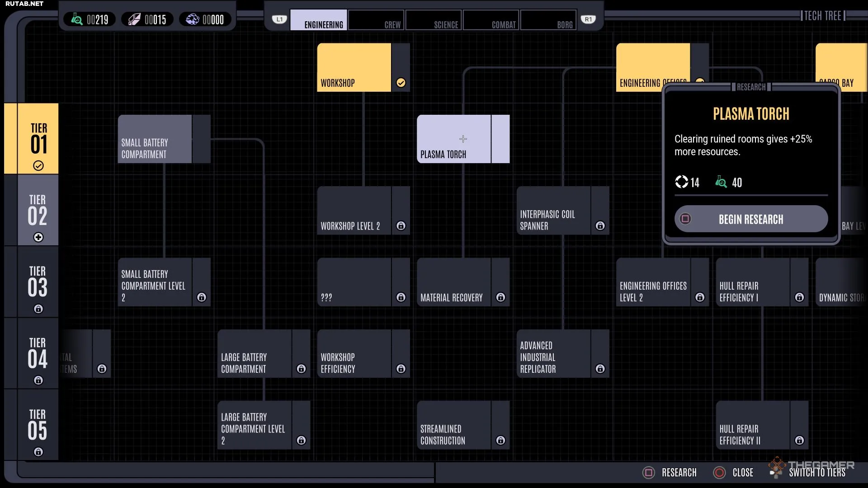Image resolution: width=868 pixels, height=488 pixels.
Task: Click lock icon on Streamlined Construction
Action: 500,441
